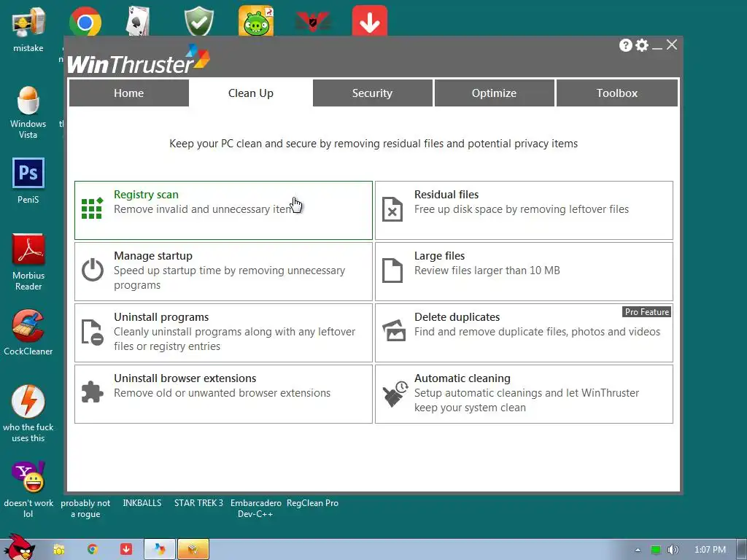Click the green tray status icon

click(x=656, y=550)
